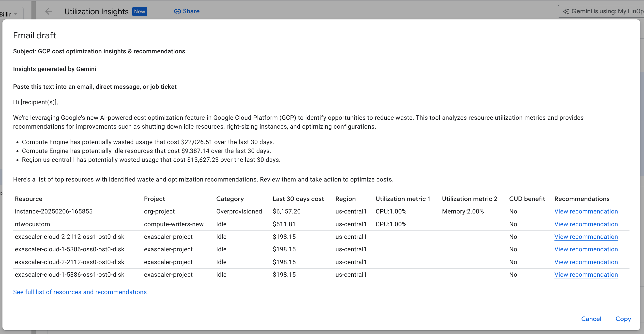Click the 'Gemini is using: My FinOps' chip

(605, 11)
